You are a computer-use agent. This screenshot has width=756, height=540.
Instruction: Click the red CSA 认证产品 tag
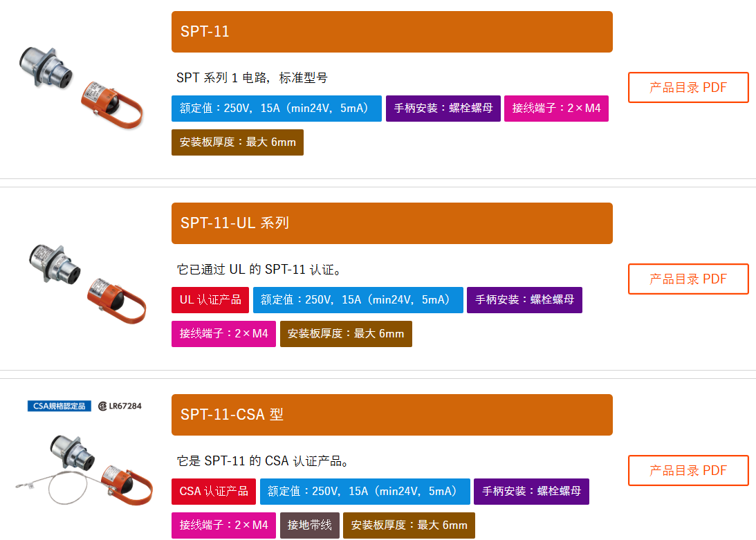click(x=214, y=492)
